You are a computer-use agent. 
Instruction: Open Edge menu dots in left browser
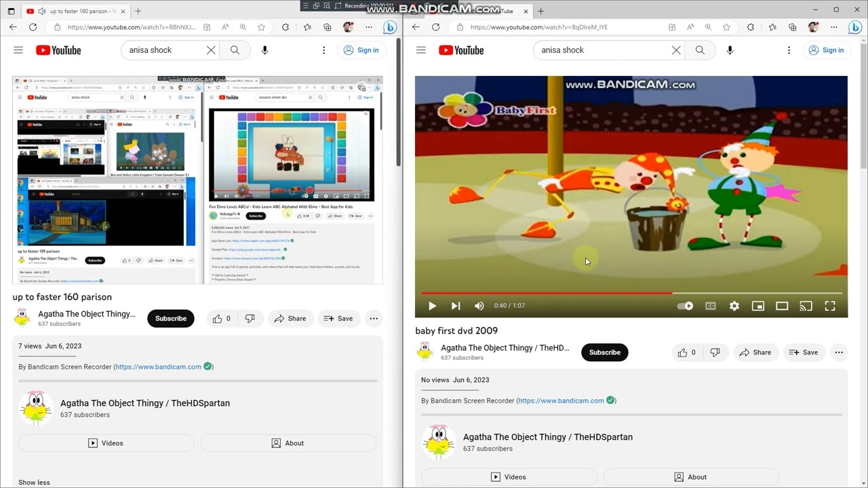click(368, 27)
